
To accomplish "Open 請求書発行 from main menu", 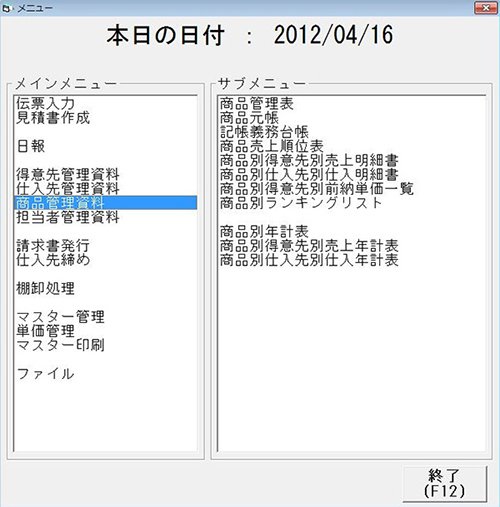I will (105, 246).
